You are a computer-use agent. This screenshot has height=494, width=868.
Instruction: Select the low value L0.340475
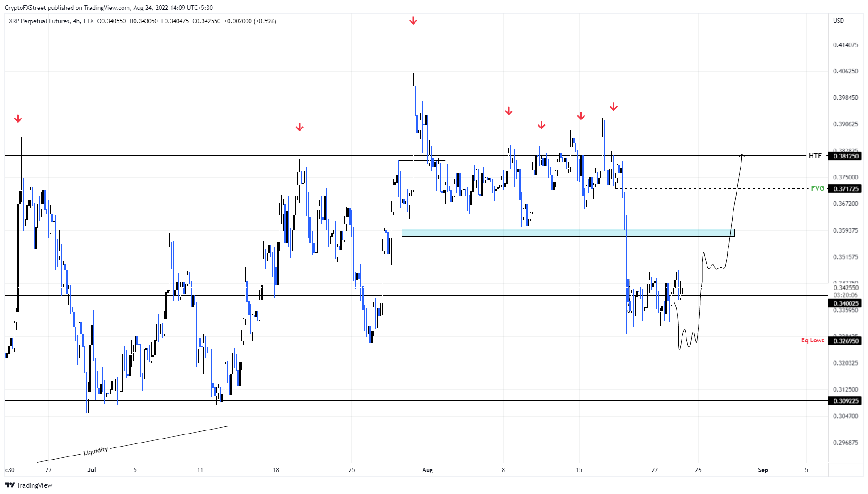point(175,21)
